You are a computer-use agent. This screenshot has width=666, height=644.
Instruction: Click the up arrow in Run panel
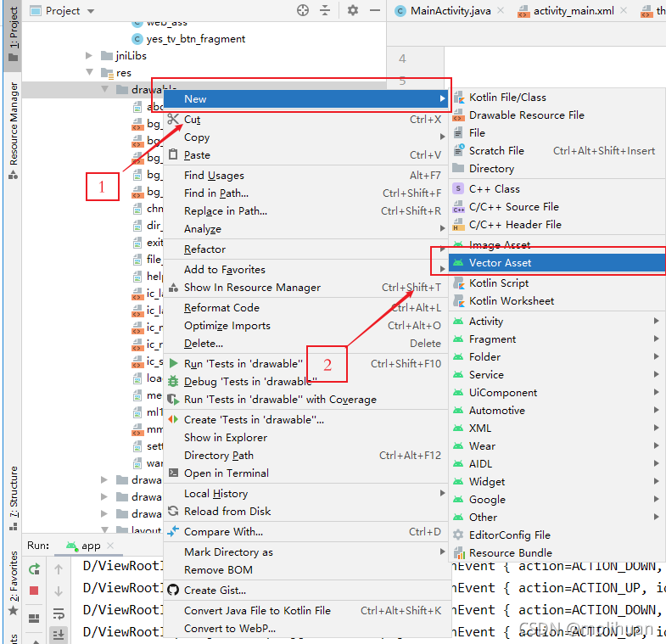59,568
